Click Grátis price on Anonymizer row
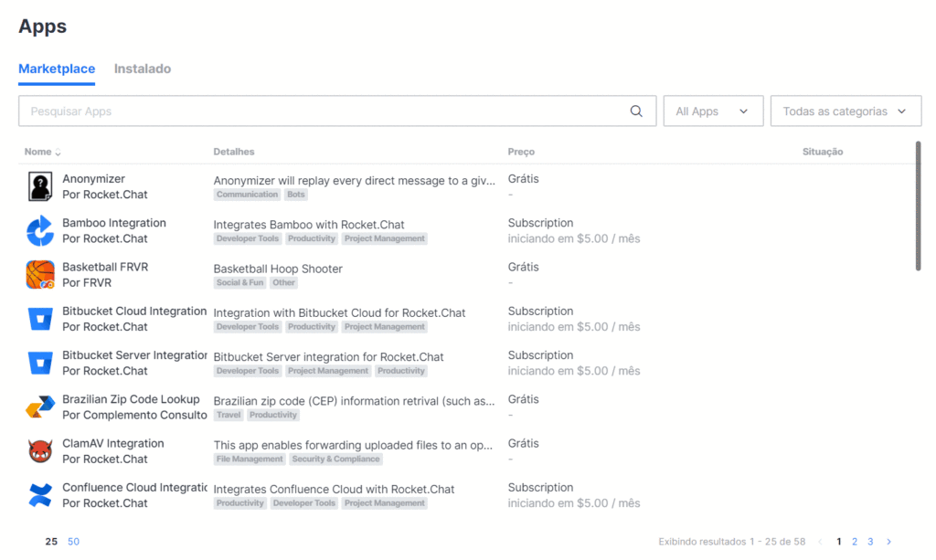 coord(523,179)
